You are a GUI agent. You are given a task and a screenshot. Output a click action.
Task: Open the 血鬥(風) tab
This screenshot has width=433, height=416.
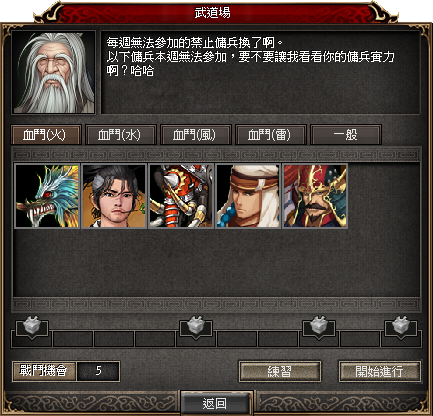point(196,135)
